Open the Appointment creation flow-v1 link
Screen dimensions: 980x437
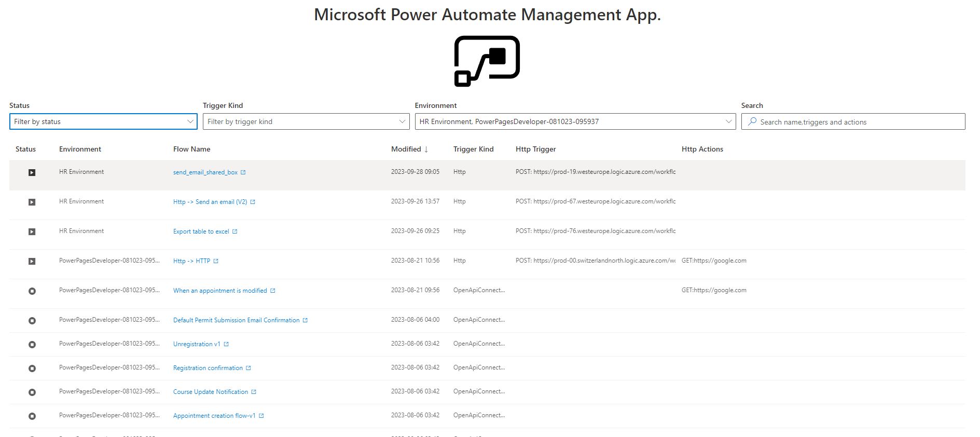tap(214, 416)
